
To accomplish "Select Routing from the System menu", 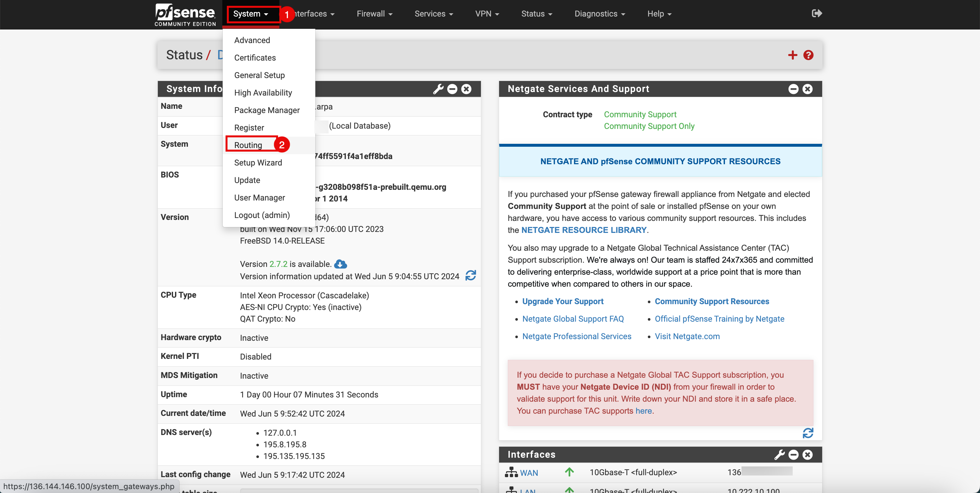I will [x=248, y=145].
